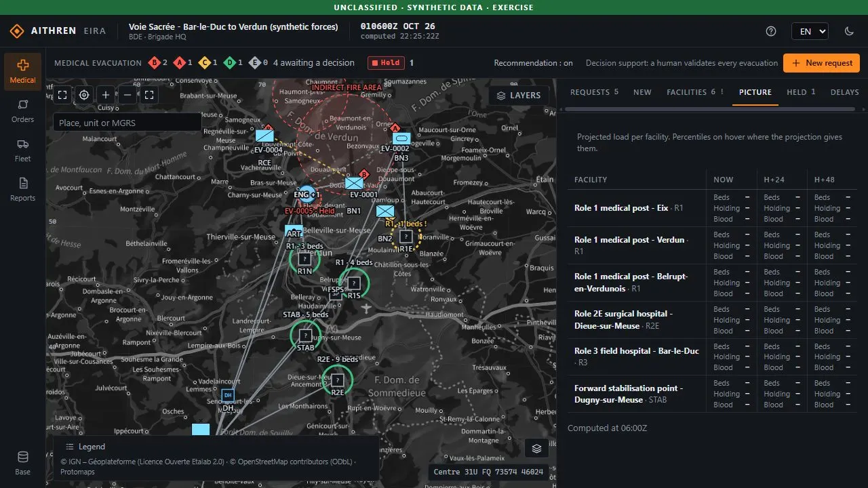This screenshot has width=868, height=488.
Task: Click the basemap layers icon at map corner
Action: coord(536,448)
